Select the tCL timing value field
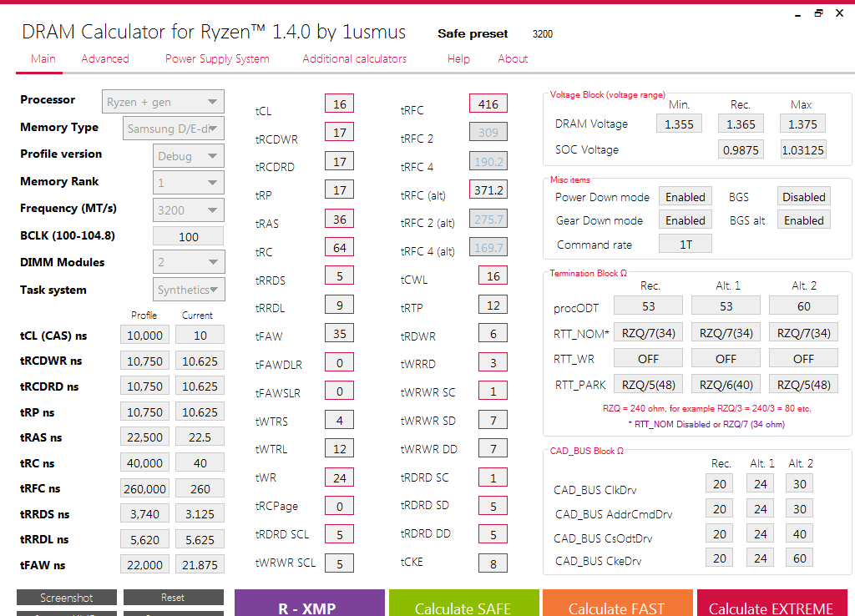855x616 pixels. pyautogui.click(x=339, y=104)
